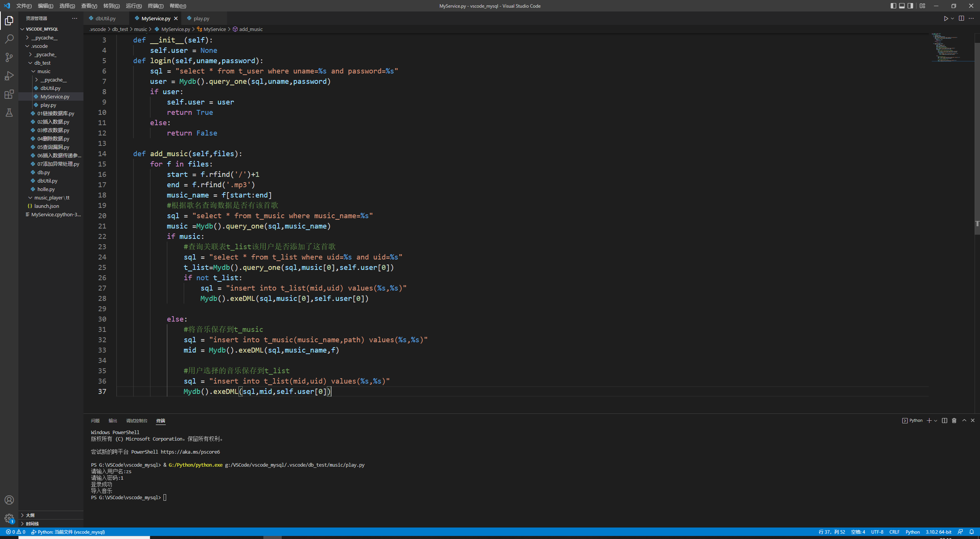Open the Source Control view
Viewport: 980px width, 539px height.
point(9,57)
